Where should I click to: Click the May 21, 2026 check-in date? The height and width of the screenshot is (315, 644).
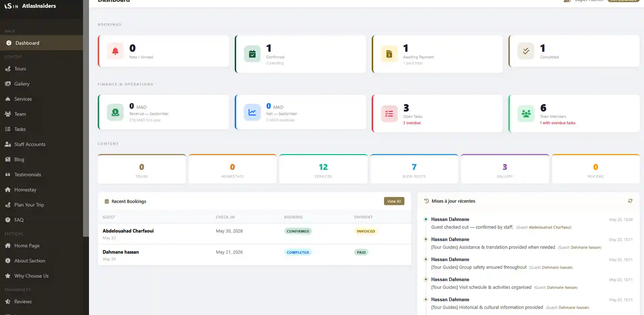click(229, 252)
